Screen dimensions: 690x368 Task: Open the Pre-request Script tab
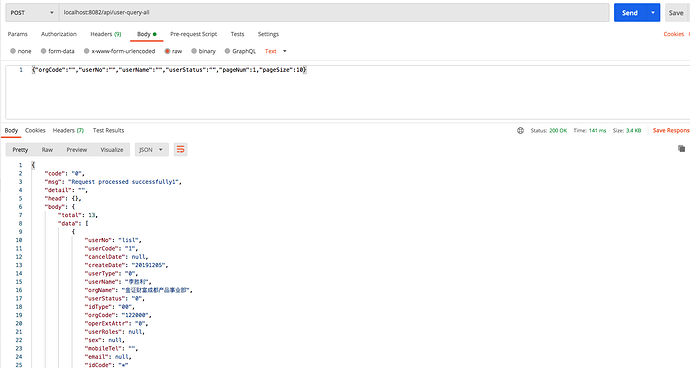coord(194,34)
